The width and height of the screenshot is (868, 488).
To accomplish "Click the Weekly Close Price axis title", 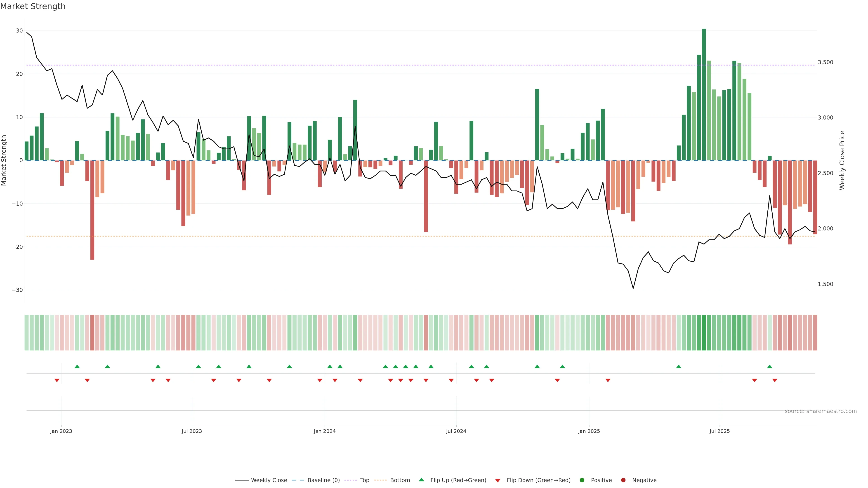I will (842, 160).
